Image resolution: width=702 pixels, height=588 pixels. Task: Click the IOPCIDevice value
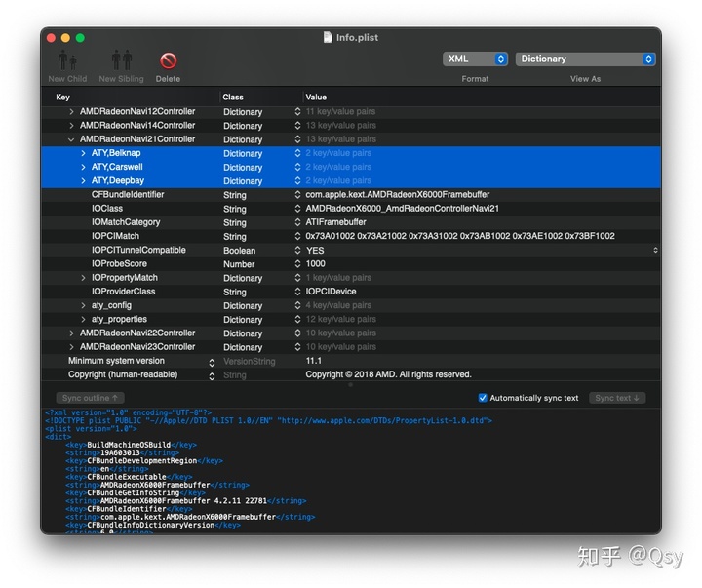click(331, 292)
